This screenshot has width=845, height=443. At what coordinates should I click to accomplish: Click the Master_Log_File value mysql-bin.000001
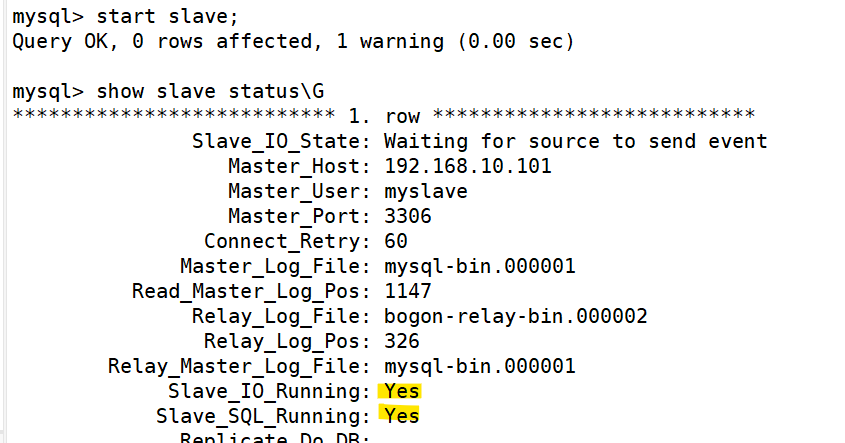click(x=480, y=266)
